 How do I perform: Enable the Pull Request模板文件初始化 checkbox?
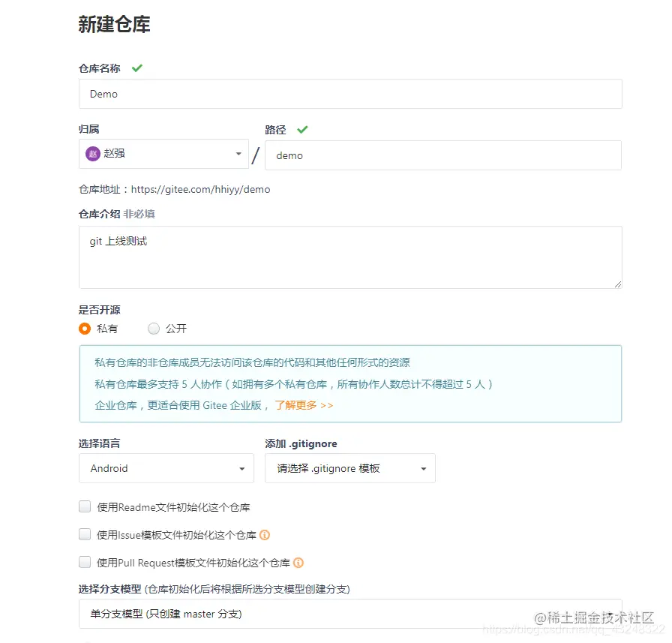click(x=85, y=563)
